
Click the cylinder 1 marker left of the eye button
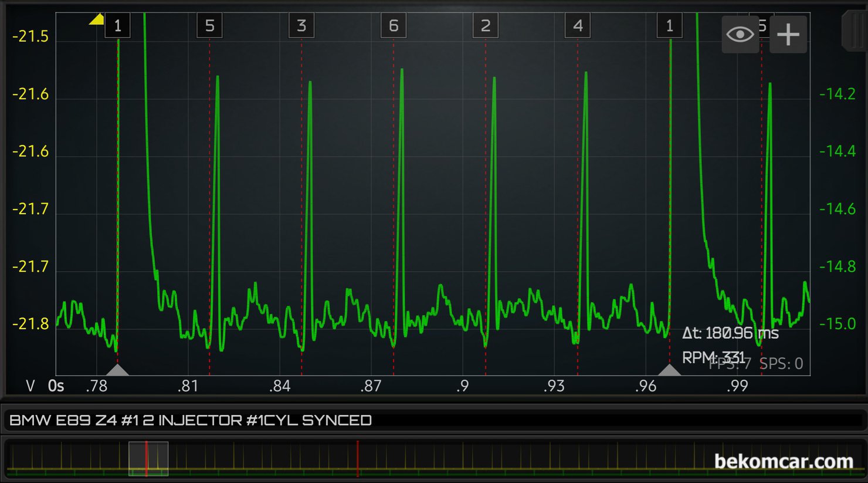click(669, 26)
